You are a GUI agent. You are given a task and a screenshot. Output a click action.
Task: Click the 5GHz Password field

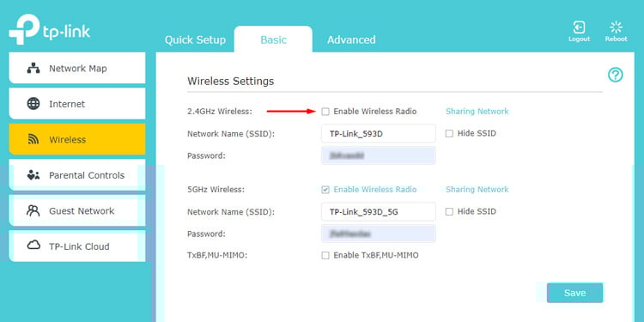[379, 234]
